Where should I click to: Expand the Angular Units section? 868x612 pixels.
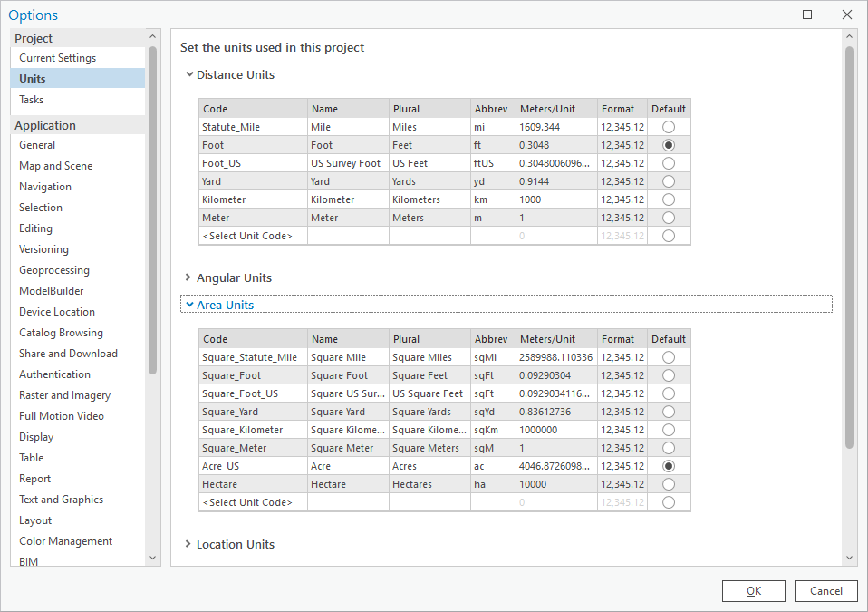(189, 277)
